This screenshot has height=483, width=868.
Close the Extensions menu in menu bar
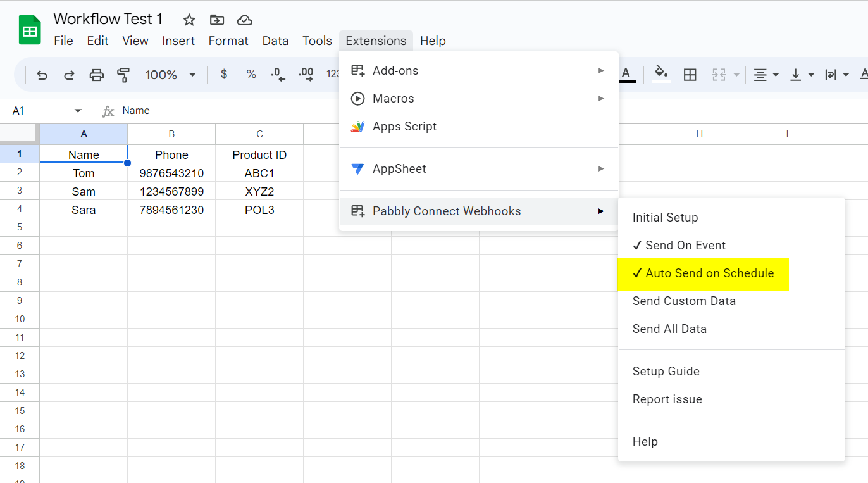coord(376,41)
